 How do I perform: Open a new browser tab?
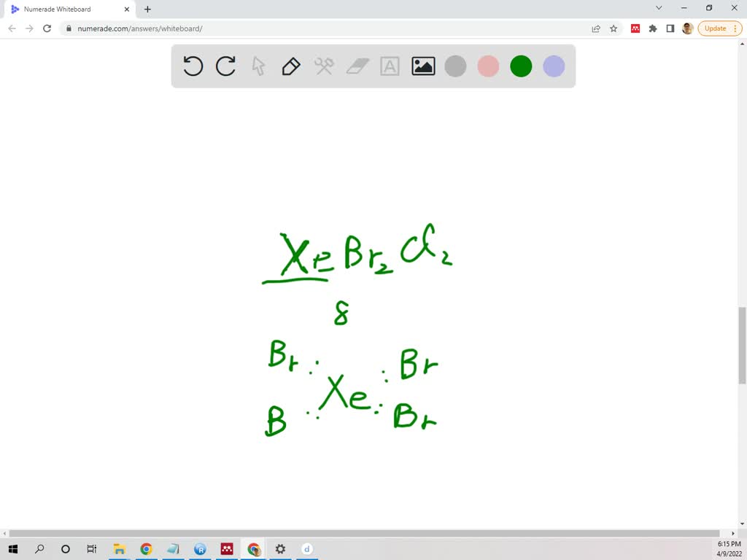point(147,9)
